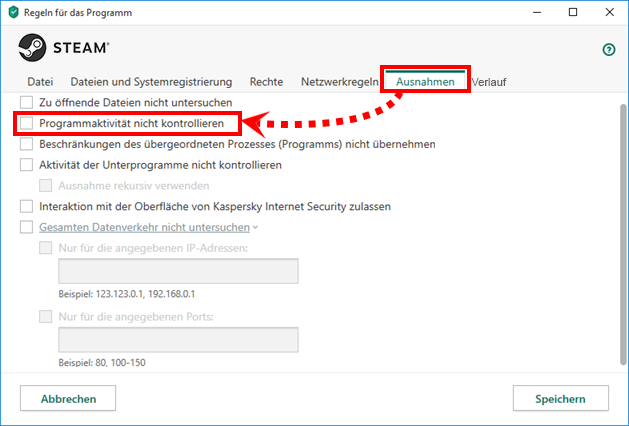Close the Regeln für das Programm window
This screenshot has height=426, width=629.
[x=610, y=12]
